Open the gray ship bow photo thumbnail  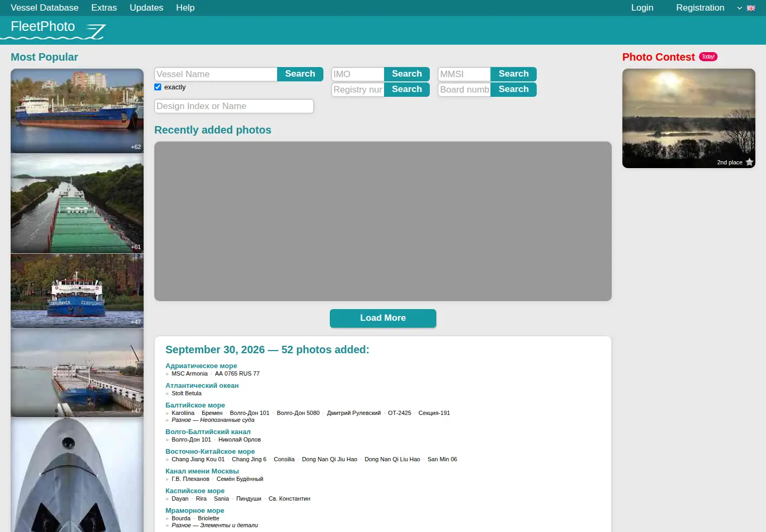point(77,475)
